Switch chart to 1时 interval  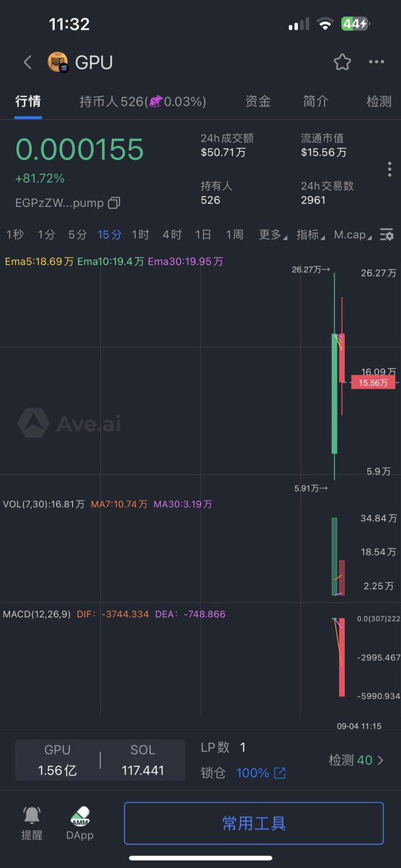(x=140, y=234)
